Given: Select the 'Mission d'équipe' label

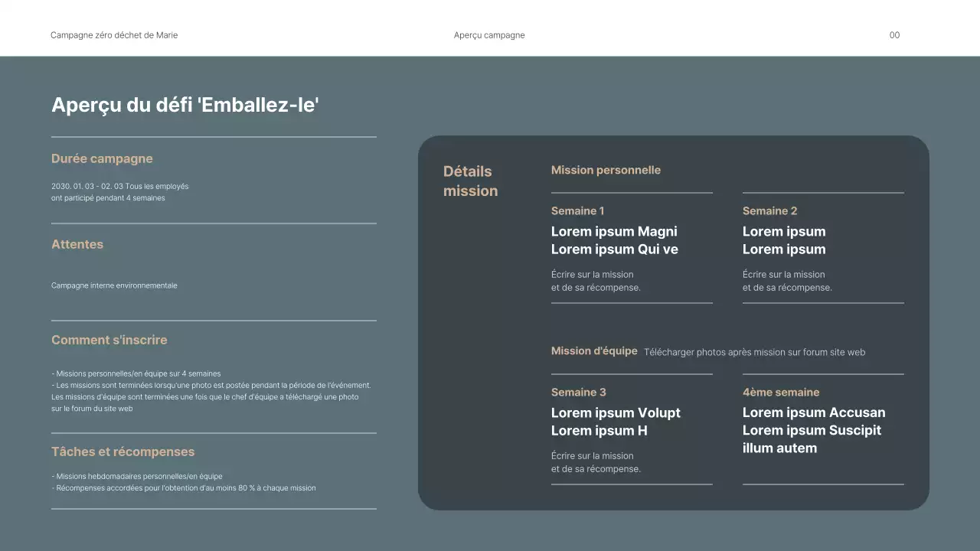Looking at the screenshot, I should coord(594,351).
